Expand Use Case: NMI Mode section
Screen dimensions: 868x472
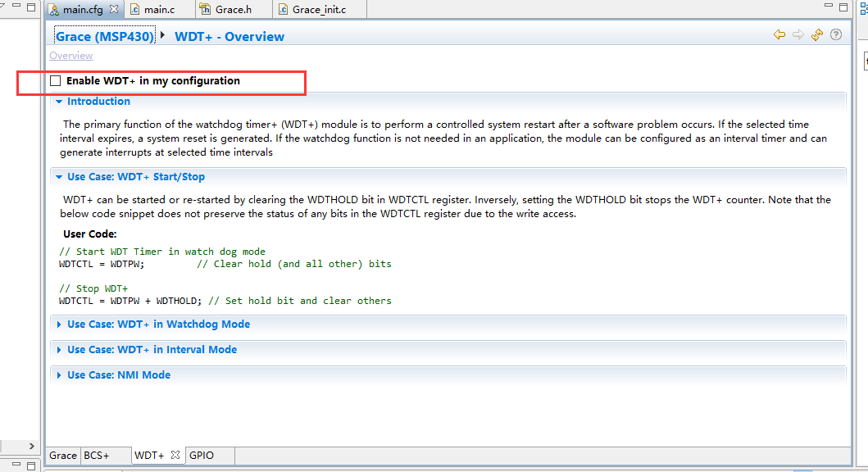pos(59,375)
